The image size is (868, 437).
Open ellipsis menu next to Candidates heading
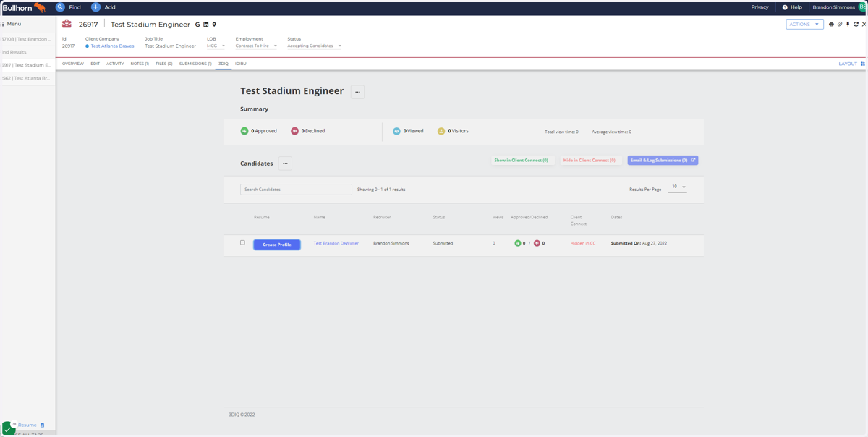(x=285, y=164)
